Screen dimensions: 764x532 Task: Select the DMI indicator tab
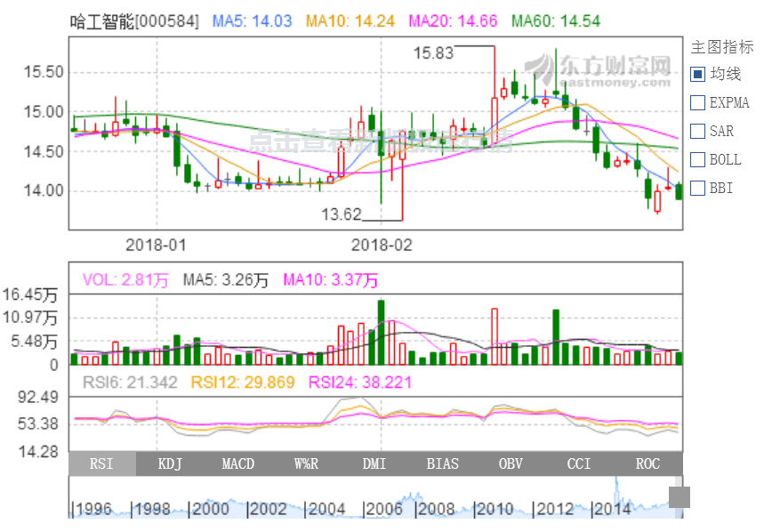[x=375, y=463]
